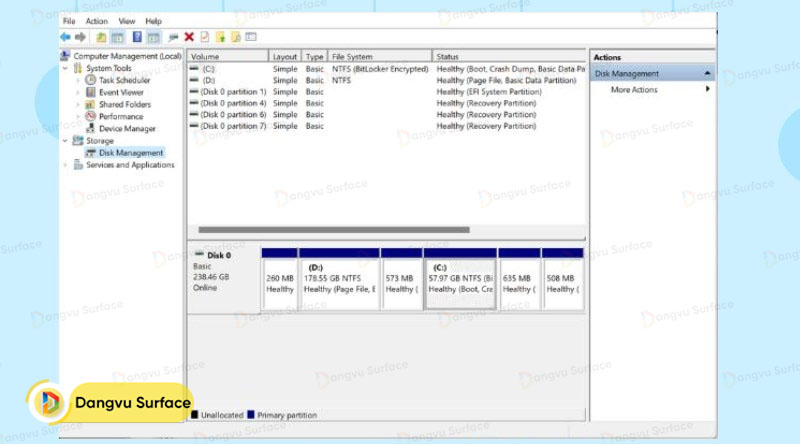800x444 pixels.
Task: Click the yellow folder with green arrow icon
Action: (x=220, y=37)
